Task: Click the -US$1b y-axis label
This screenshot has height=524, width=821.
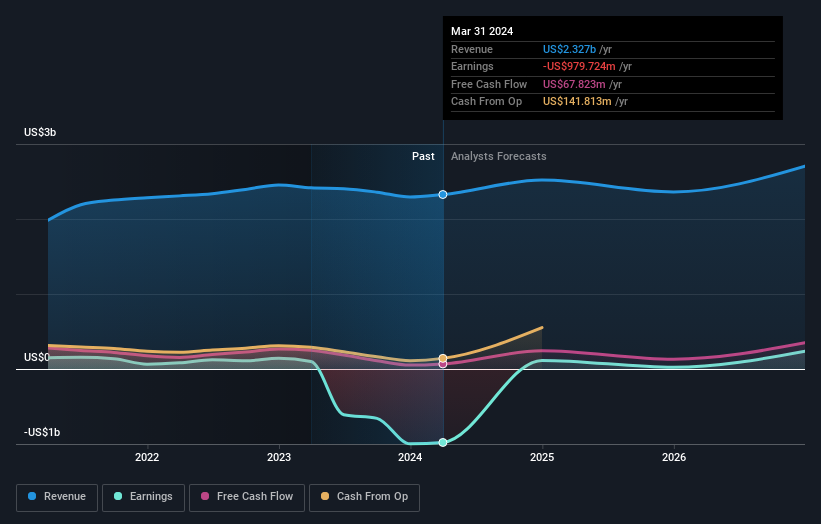Action: point(42,432)
